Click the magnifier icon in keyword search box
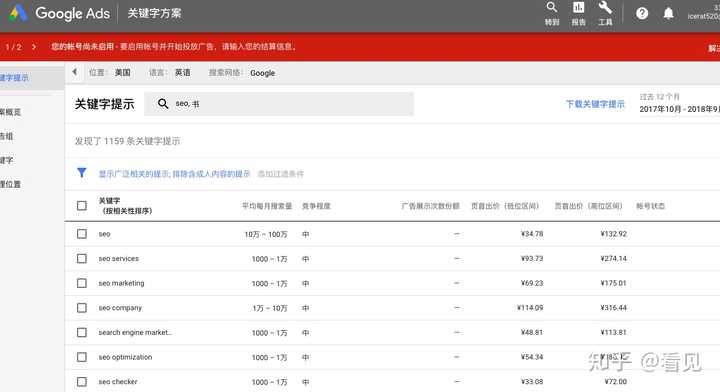 tap(163, 104)
